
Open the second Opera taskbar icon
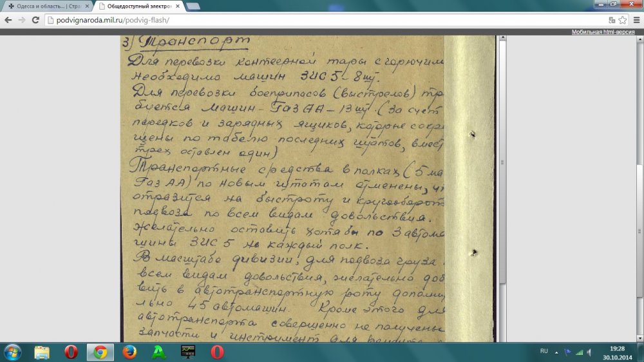tap(217, 352)
